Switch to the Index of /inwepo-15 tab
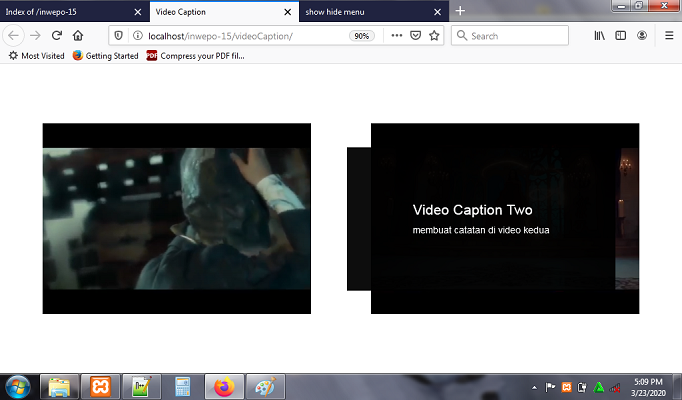The width and height of the screenshot is (682, 400). pyautogui.click(x=74, y=12)
